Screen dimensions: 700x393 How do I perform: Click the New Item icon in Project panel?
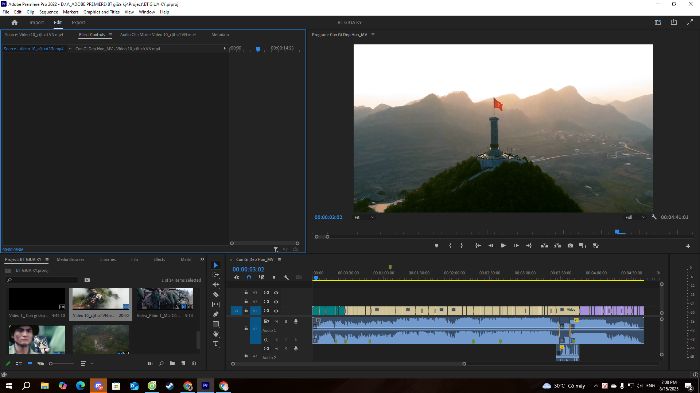pos(183,364)
